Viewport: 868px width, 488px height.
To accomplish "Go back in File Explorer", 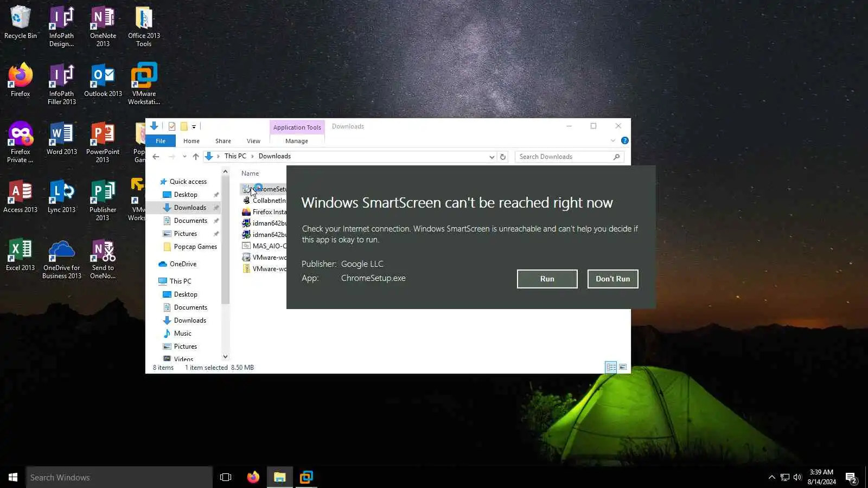I will click(x=156, y=157).
